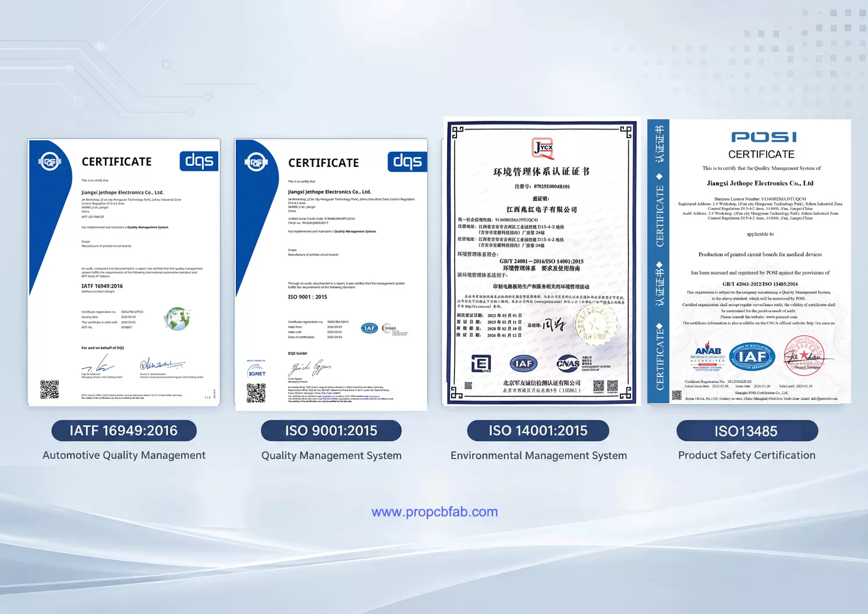Viewport: 868px width, 614px height.
Task: Click the DAkkS logo on the ISO 9001 certificate
Action: pyautogui.click(x=395, y=329)
